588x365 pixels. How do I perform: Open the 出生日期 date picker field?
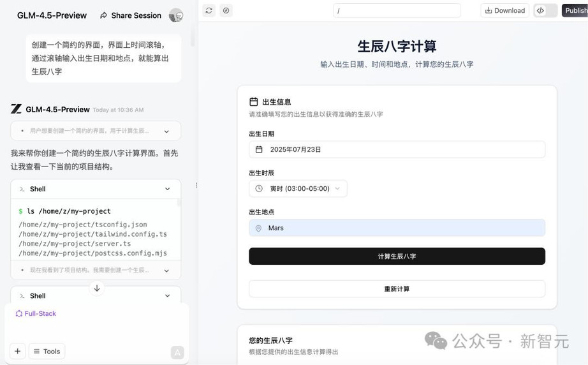[x=397, y=149]
